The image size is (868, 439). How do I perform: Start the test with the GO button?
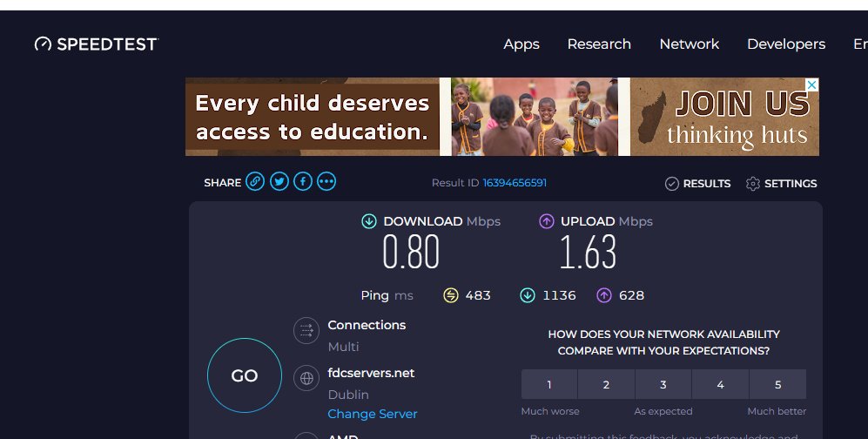pos(245,375)
